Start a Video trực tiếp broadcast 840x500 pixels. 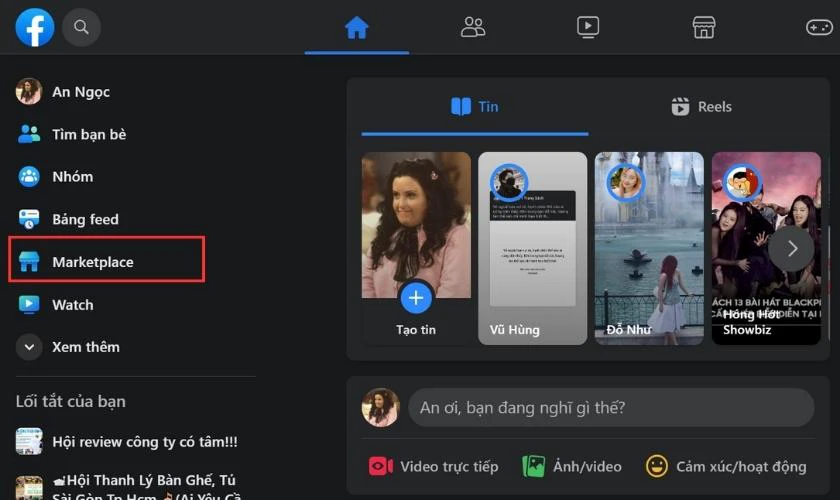point(433,466)
